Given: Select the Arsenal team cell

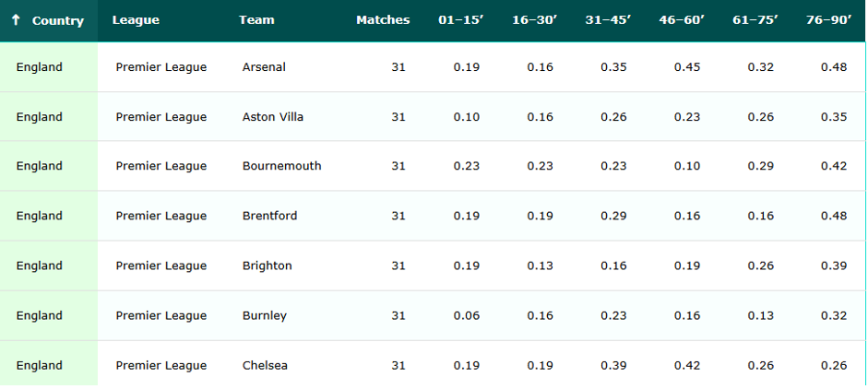Looking at the screenshot, I should [x=264, y=67].
